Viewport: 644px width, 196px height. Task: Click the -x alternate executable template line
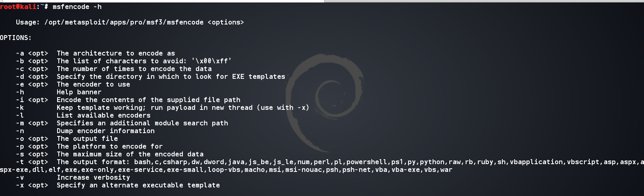tap(118, 185)
